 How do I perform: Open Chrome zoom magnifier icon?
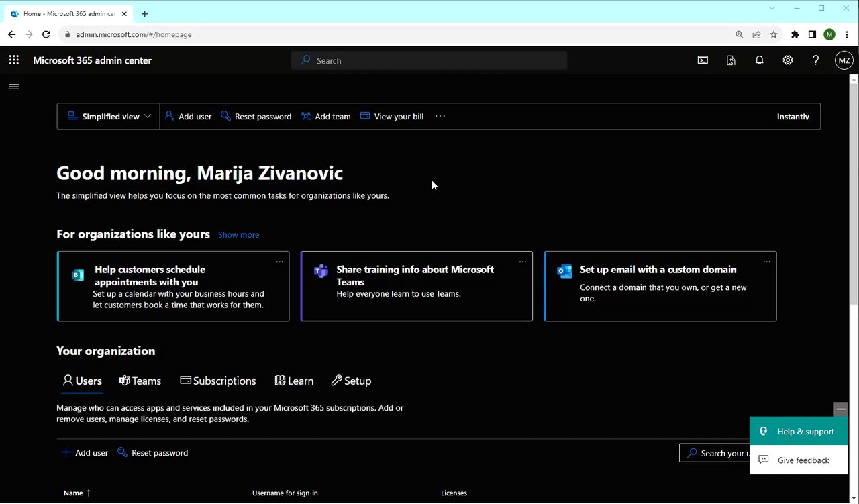(739, 34)
